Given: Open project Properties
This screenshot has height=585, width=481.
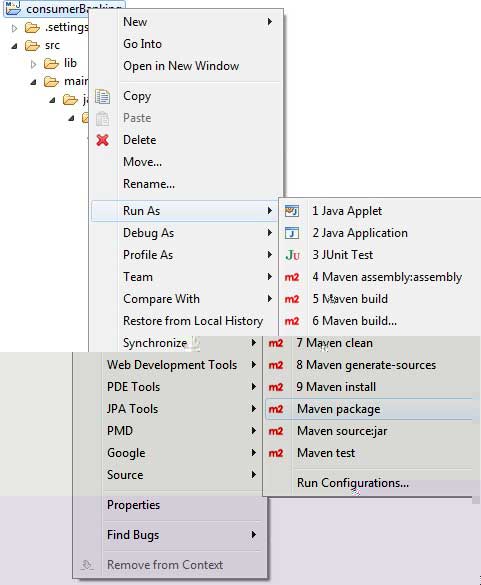Looking at the screenshot, I should pyautogui.click(x=133, y=505).
